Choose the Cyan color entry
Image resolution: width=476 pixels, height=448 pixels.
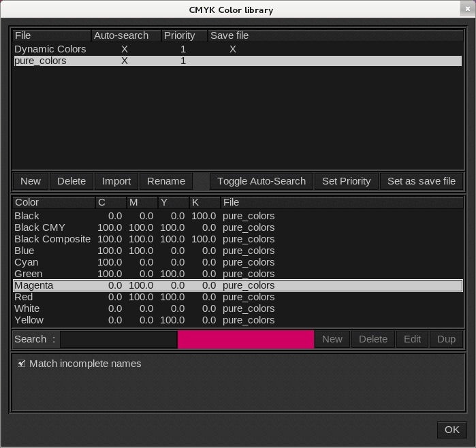tap(27, 262)
